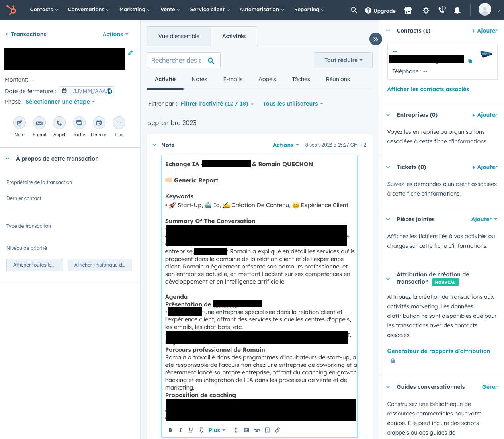Open notifications via the bell icon

pyautogui.click(x=457, y=10)
